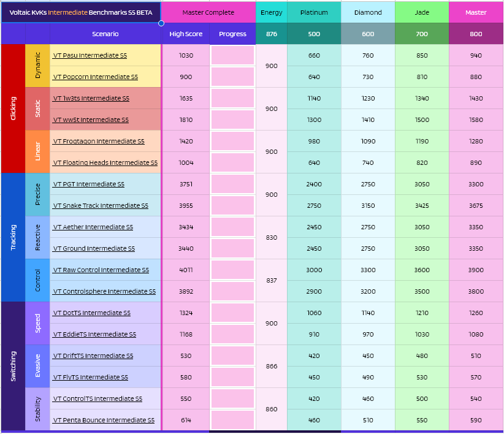Select Master threshold 590 for Penta Bounce
Viewport: 504px width, 434px height.
pos(476,420)
